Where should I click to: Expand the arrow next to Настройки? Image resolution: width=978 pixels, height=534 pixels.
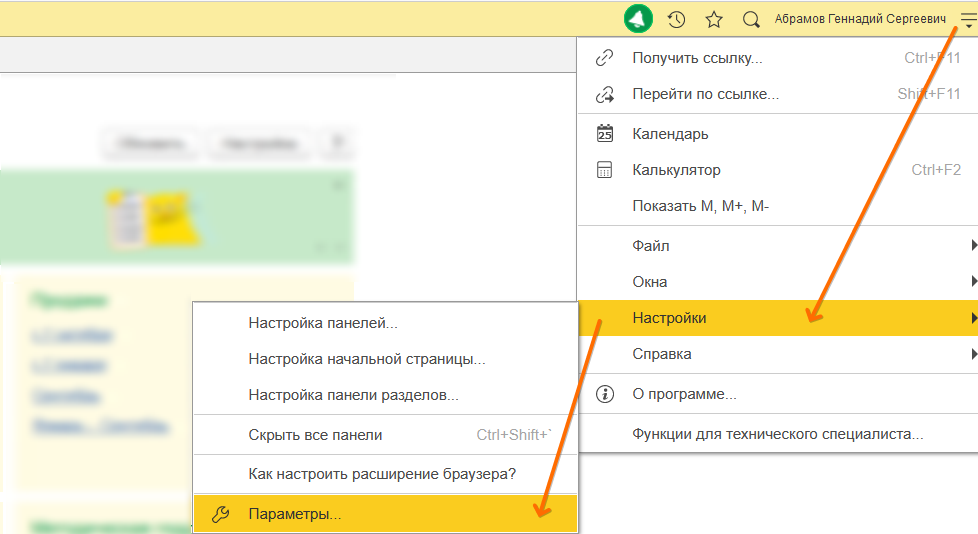(974, 318)
